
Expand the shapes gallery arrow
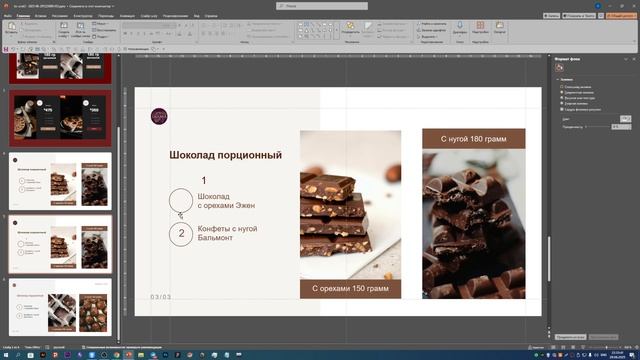tap(337, 30)
